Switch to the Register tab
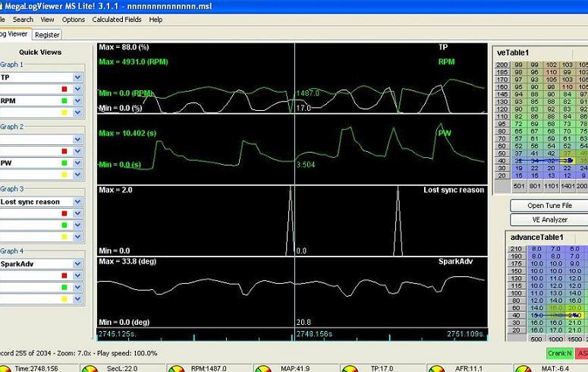 (47, 34)
